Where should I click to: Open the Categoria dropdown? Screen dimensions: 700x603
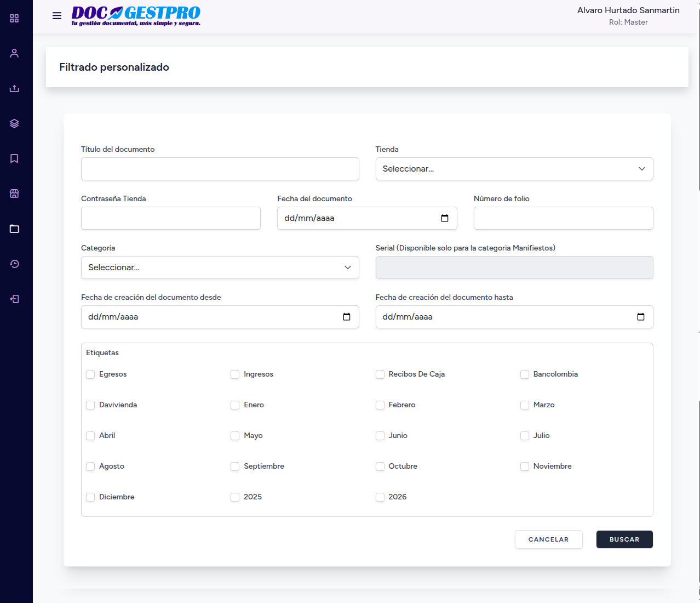pos(220,268)
